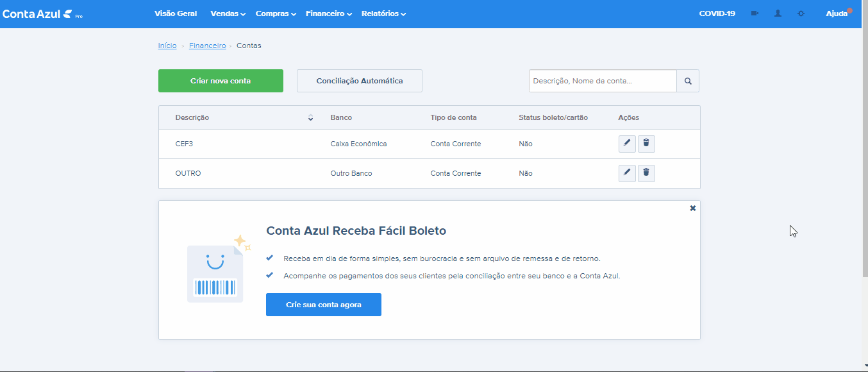
Task: Select the CEF3 description cell
Action: point(184,144)
